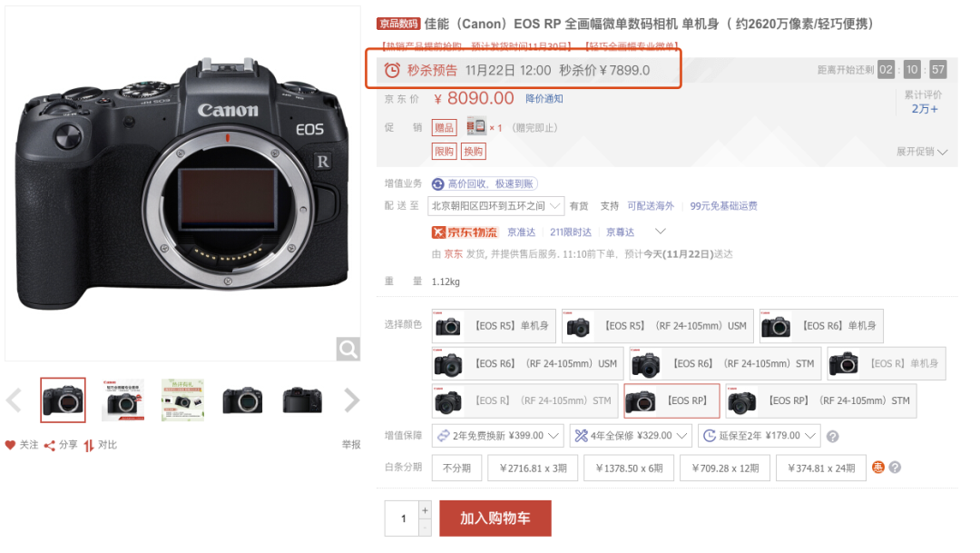980x553 pixels.
Task: Select ¥709.28 x 12期 installment
Action: [725, 468]
